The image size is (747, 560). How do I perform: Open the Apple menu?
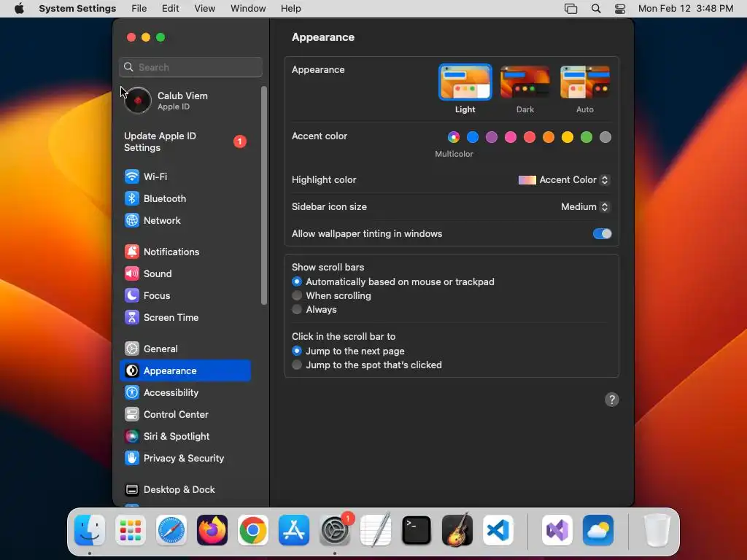(x=19, y=9)
